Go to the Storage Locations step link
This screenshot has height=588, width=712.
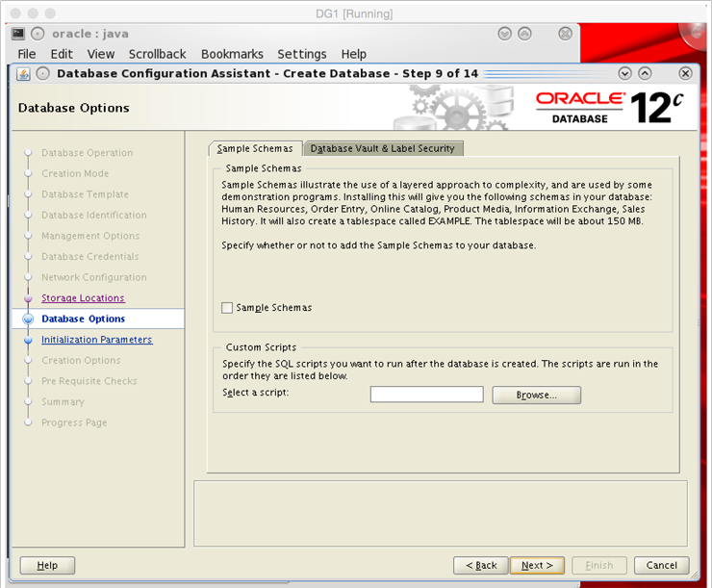click(83, 298)
